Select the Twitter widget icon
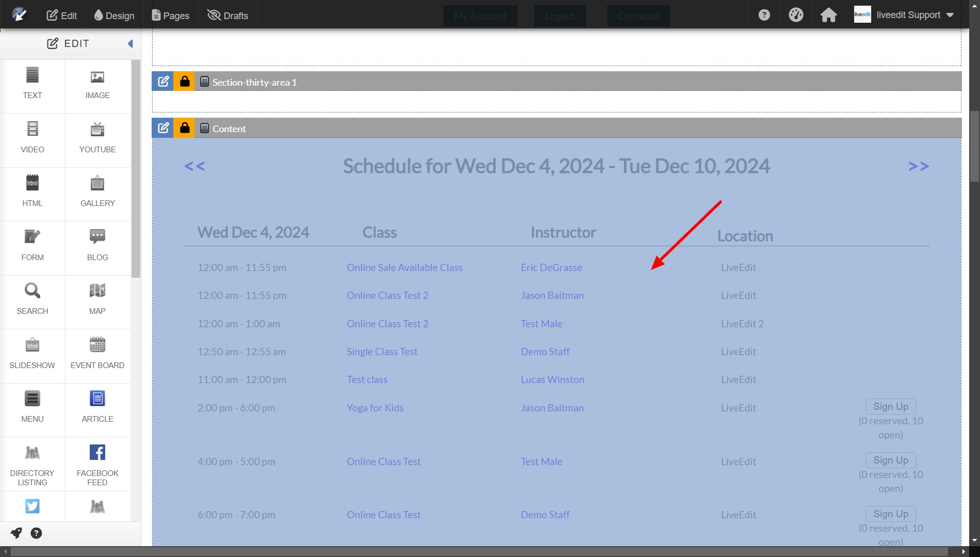 [32, 506]
